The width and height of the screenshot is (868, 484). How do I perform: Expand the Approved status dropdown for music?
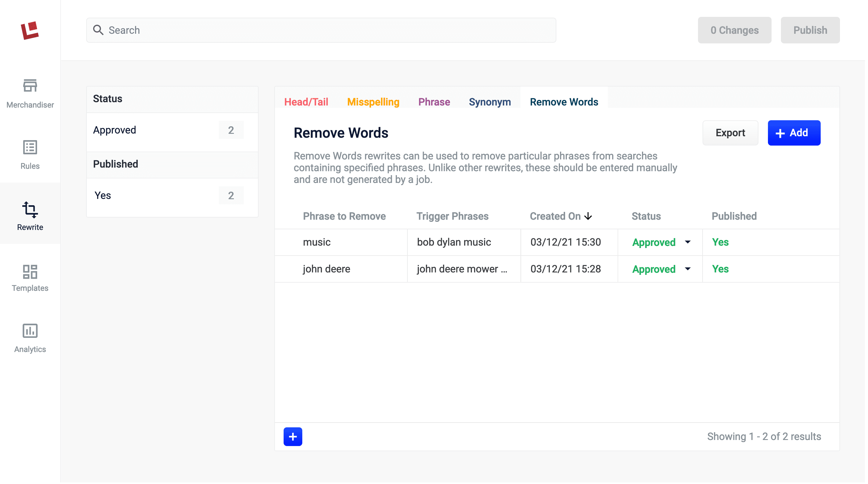pyautogui.click(x=688, y=241)
